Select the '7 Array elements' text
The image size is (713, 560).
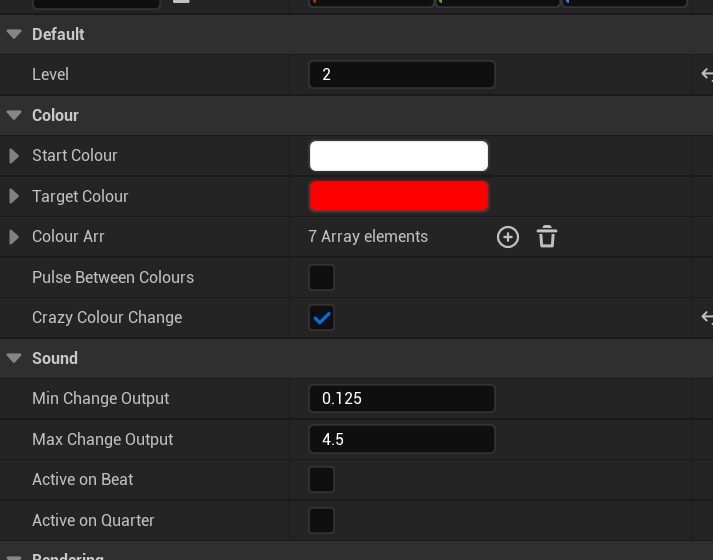tap(368, 236)
